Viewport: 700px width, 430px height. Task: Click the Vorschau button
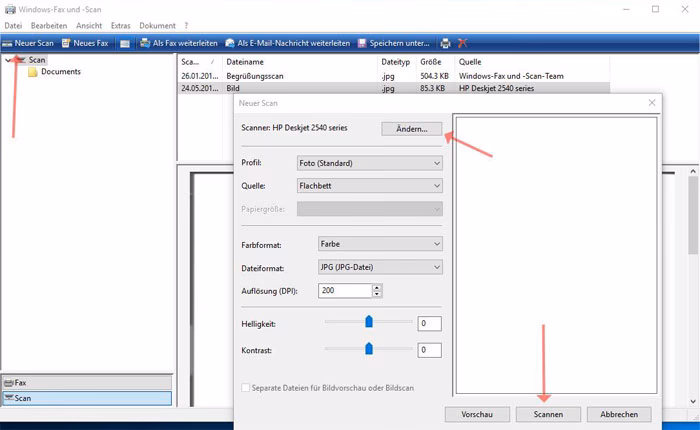point(477,414)
